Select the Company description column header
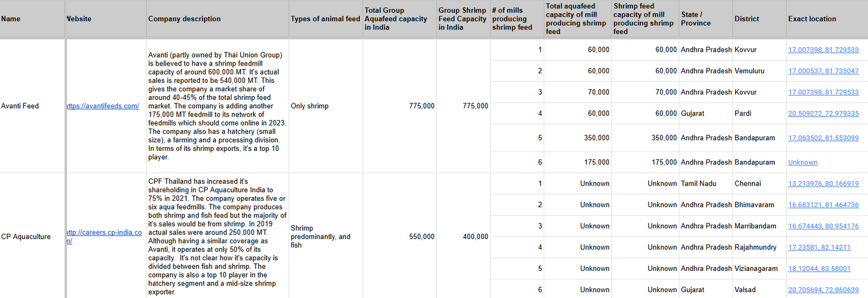 (x=184, y=19)
